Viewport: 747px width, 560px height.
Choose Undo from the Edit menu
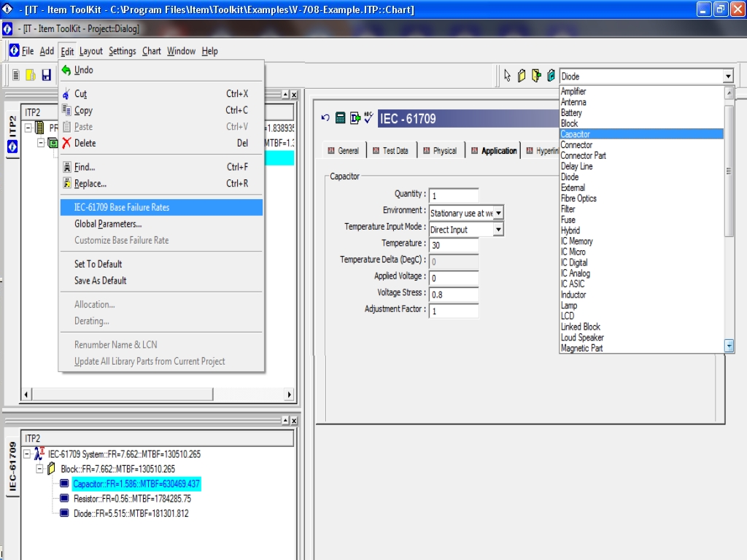pyautogui.click(x=161, y=70)
